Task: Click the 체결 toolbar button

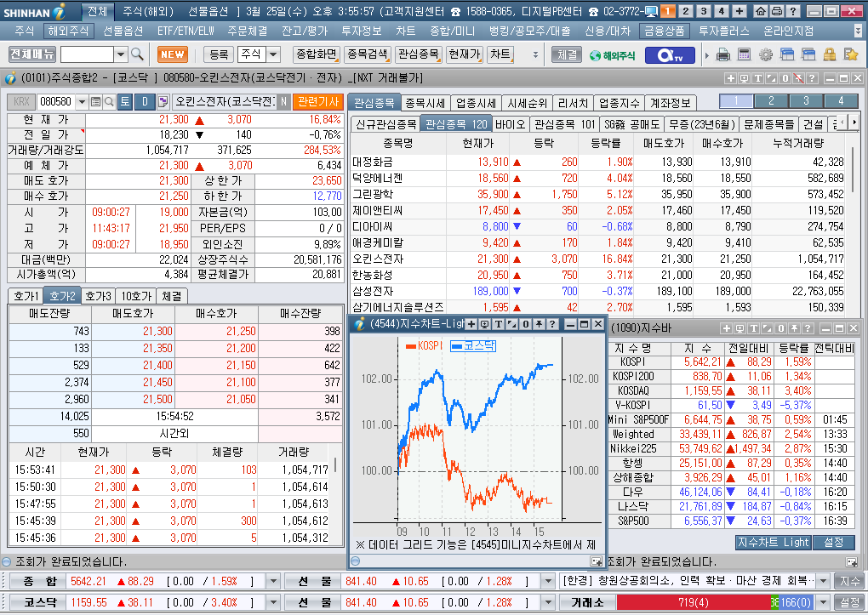Action: [x=567, y=54]
